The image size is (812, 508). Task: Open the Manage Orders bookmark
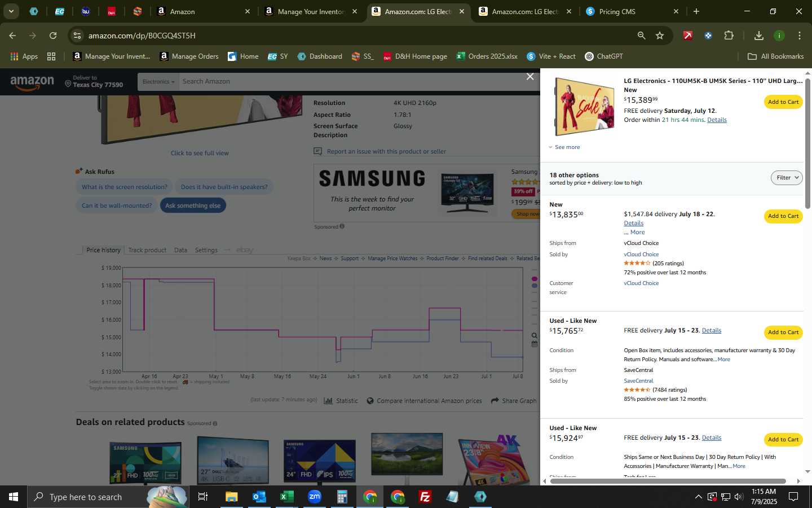point(189,56)
